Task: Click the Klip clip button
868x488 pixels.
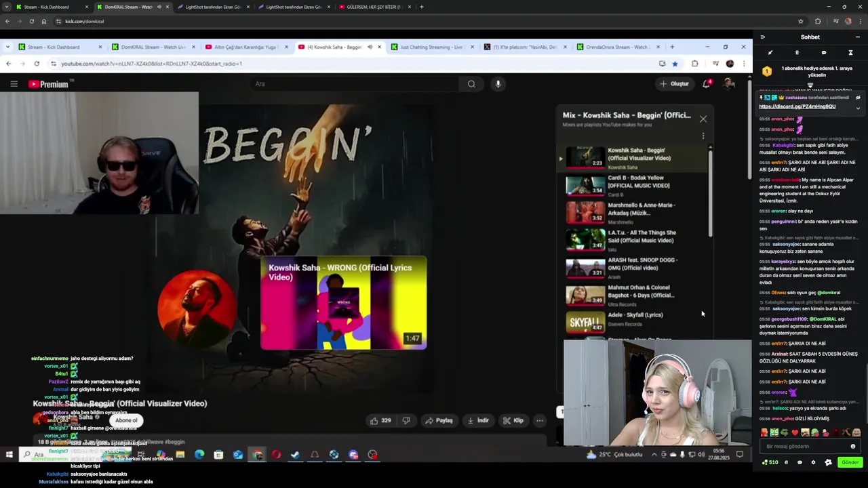Action: coord(513,420)
